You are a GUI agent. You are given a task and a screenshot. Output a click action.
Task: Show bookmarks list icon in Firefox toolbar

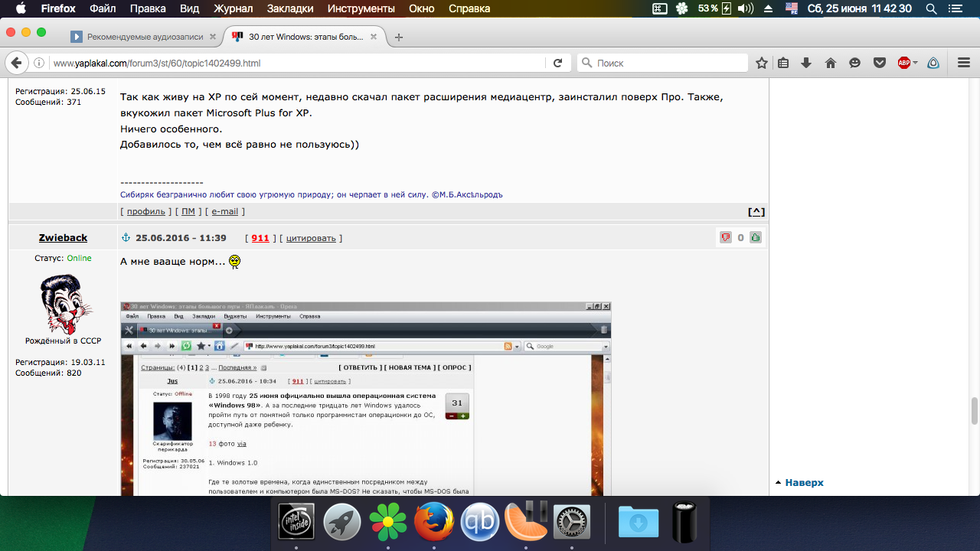click(x=783, y=63)
